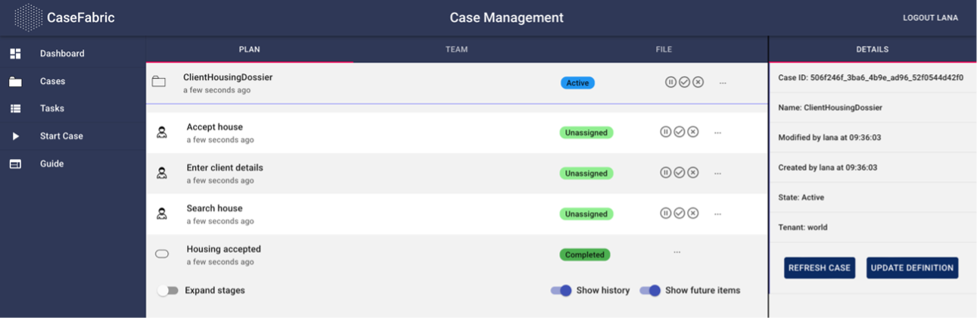
Task: Open more options for ClientHousingDossier
Action: click(723, 83)
